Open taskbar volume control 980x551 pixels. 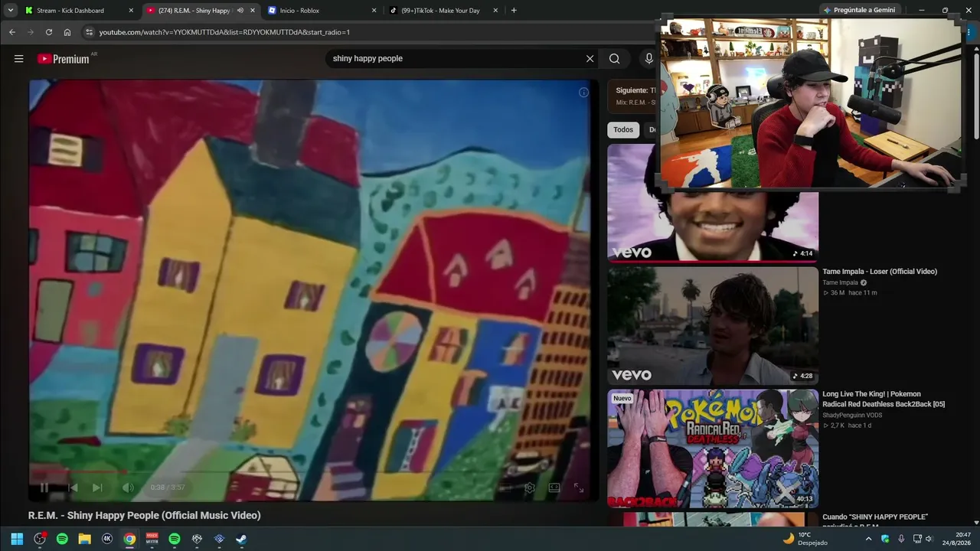tap(929, 539)
